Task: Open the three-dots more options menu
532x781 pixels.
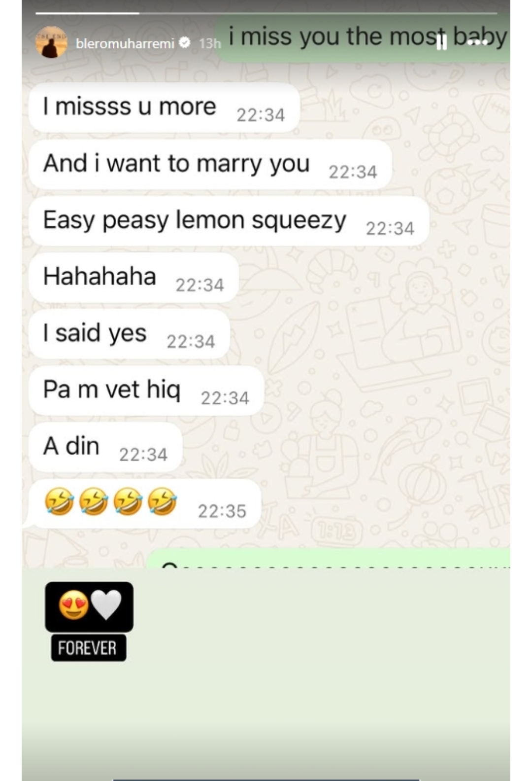Action: (x=477, y=43)
